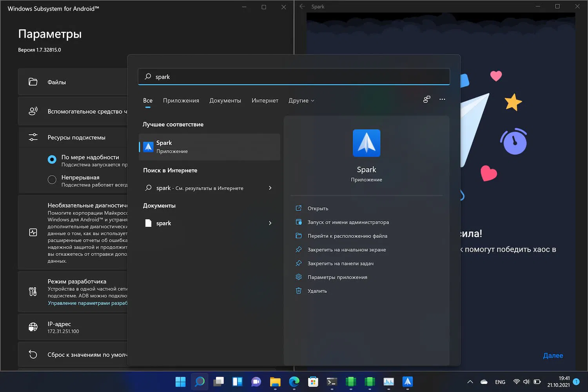Click the spark web search result row

(x=209, y=188)
